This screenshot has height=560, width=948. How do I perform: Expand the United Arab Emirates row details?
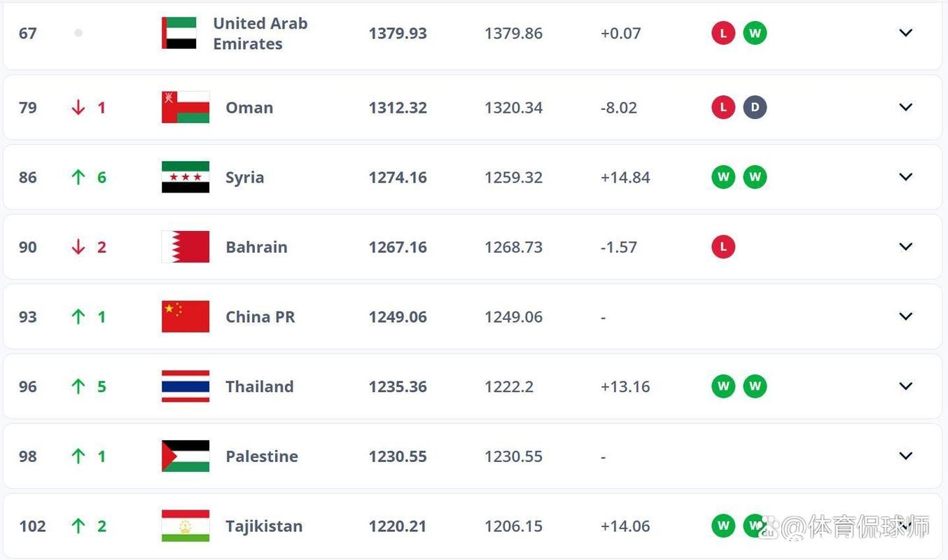point(906,33)
